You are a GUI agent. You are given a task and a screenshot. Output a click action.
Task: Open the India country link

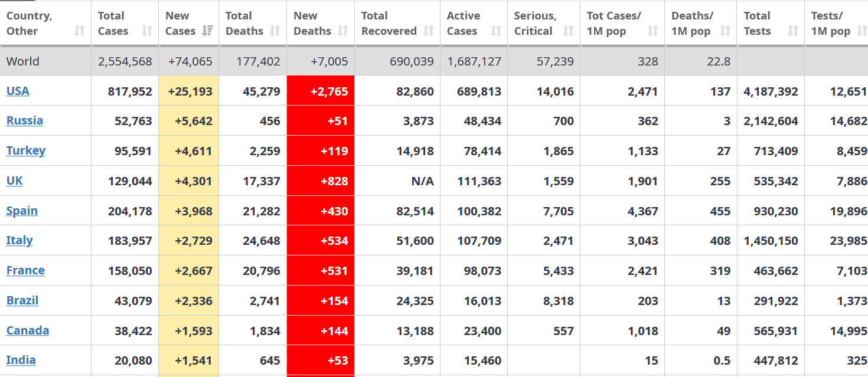tap(21, 360)
